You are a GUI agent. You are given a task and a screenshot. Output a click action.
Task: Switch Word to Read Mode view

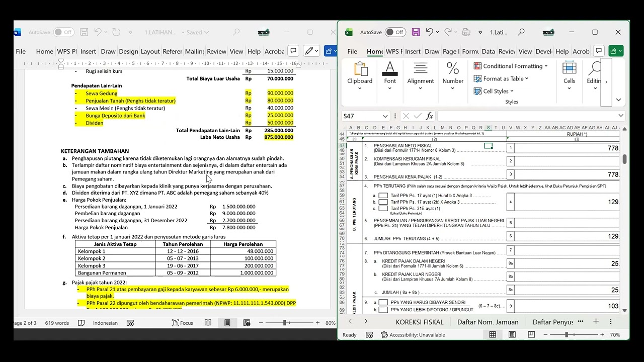(208, 323)
